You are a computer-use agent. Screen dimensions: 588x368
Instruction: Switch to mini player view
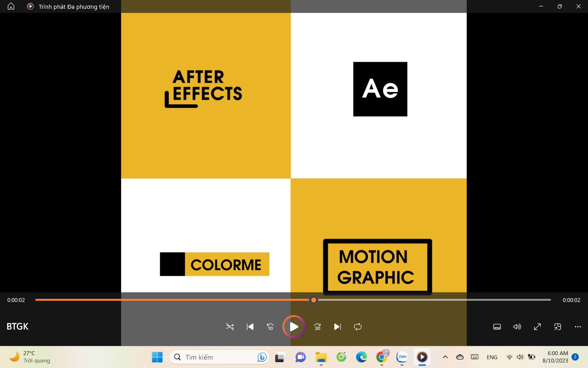click(x=557, y=326)
